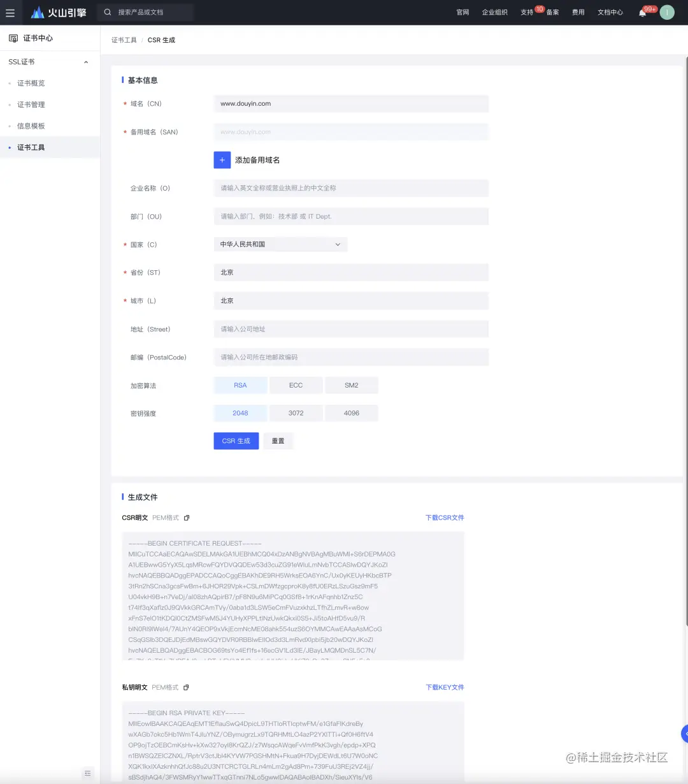
Task: Click the blue plus add-domain button
Action: [222, 160]
